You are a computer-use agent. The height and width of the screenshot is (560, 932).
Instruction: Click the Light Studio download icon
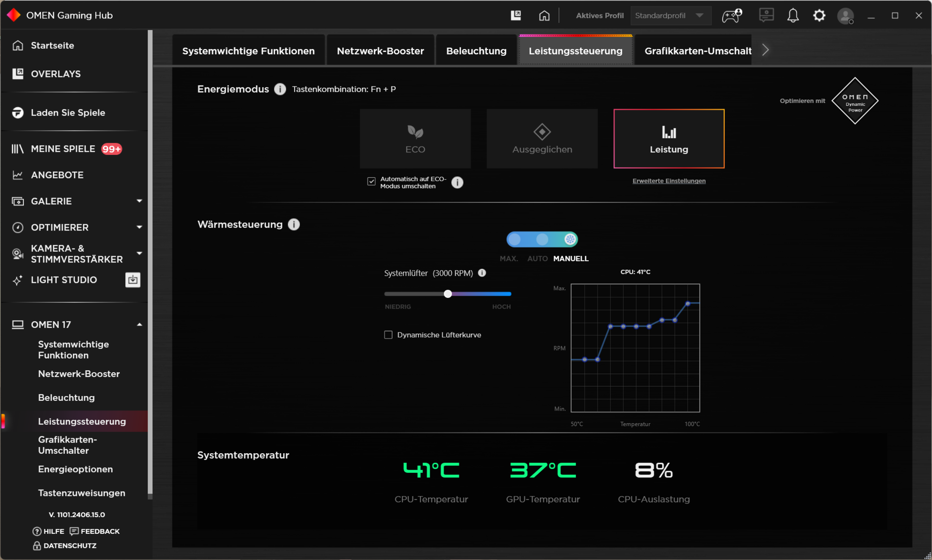coord(133,280)
